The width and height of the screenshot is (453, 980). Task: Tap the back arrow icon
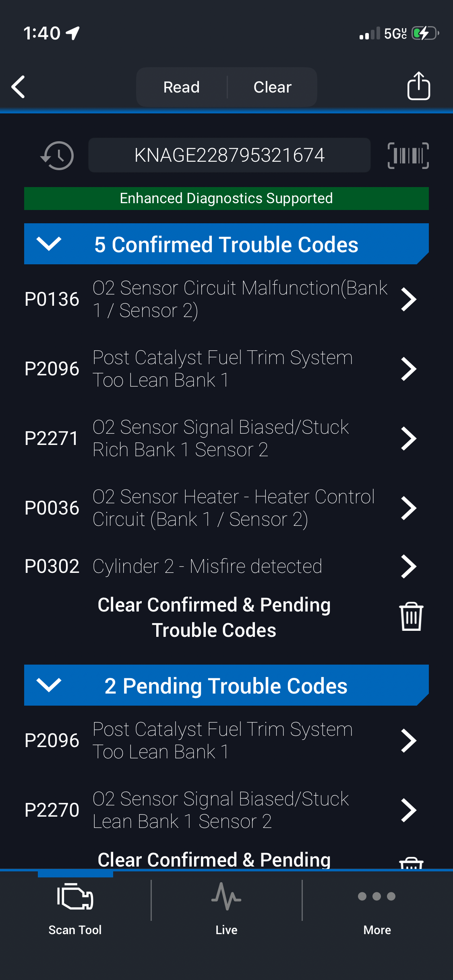coord(19,86)
